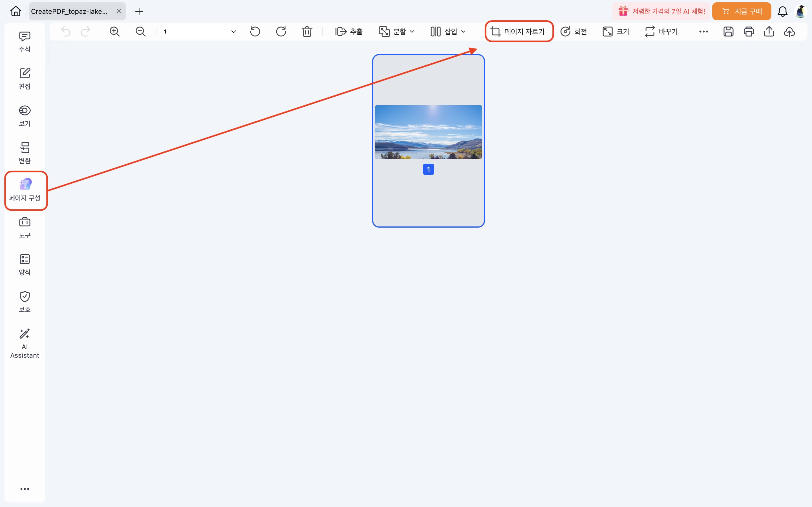Open the toolbar more options ellipsis
Viewport: 812px width, 507px height.
[703, 32]
